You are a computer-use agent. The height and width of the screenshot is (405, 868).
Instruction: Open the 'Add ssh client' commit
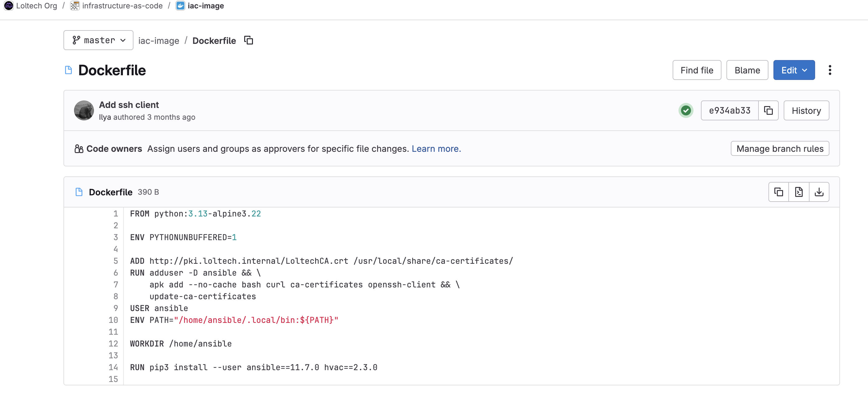tap(129, 105)
